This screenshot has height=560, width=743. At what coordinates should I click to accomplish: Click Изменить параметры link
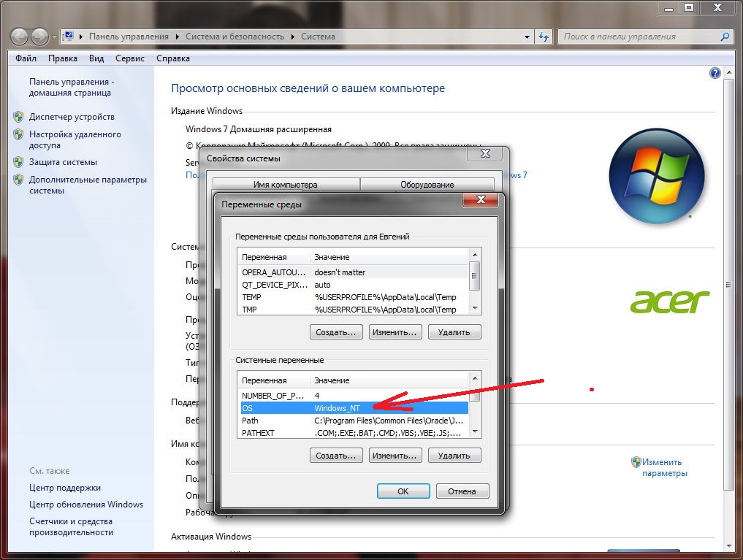pos(664,468)
